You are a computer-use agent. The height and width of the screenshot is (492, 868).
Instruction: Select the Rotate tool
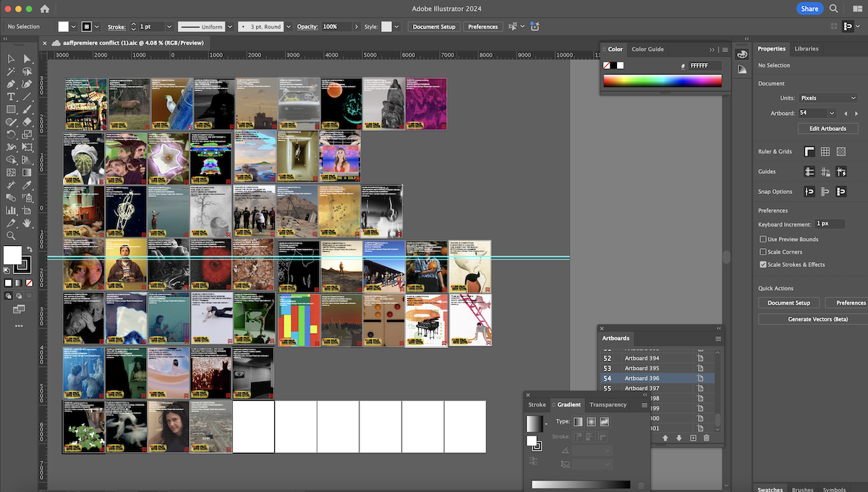pos(12,135)
